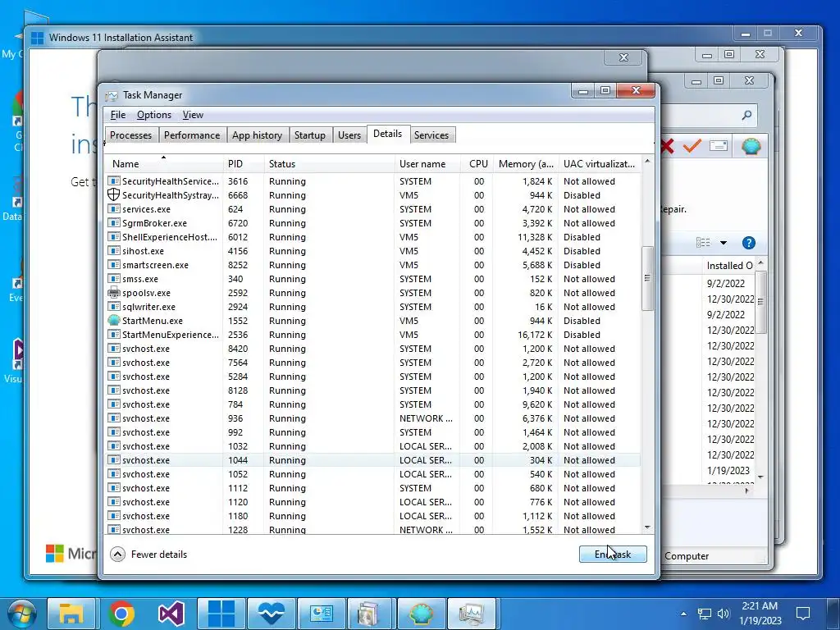Open the Start orb on taskbar
The height and width of the screenshot is (630, 840).
(21, 614)
